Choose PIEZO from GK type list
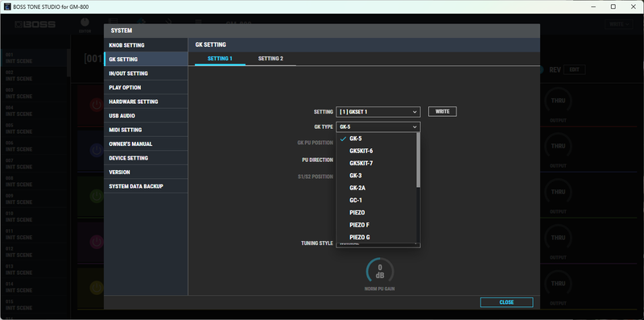 click(377, 213)
